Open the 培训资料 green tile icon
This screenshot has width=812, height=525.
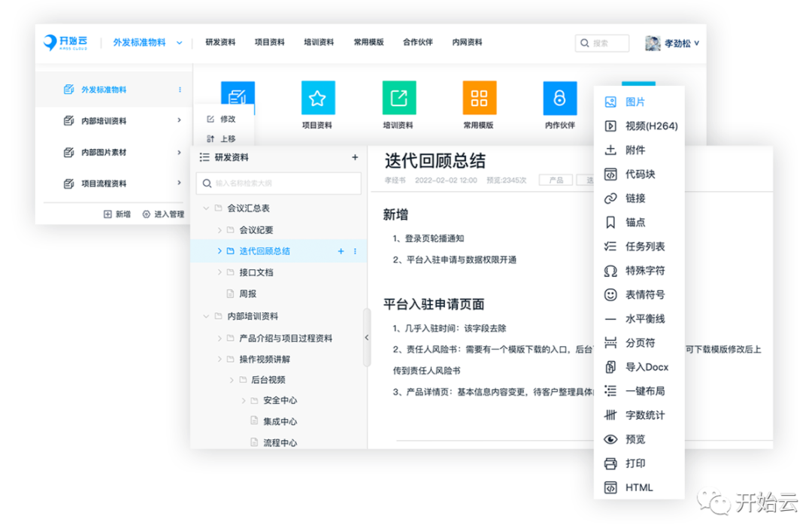click(x=398, y=98)
